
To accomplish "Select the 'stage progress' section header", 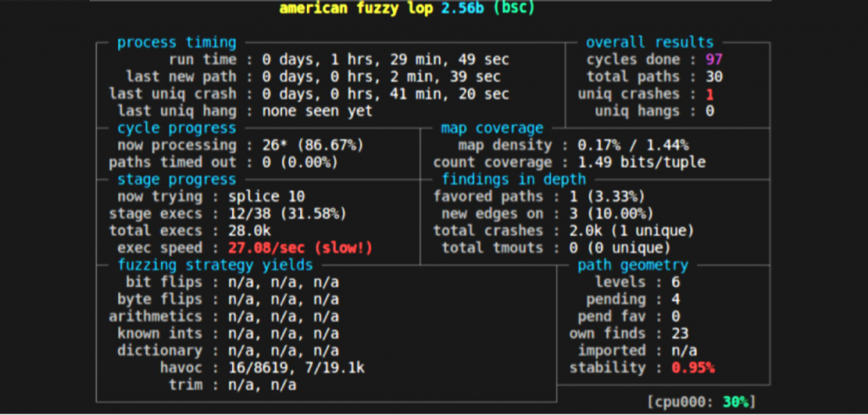I will pos(176,179).
